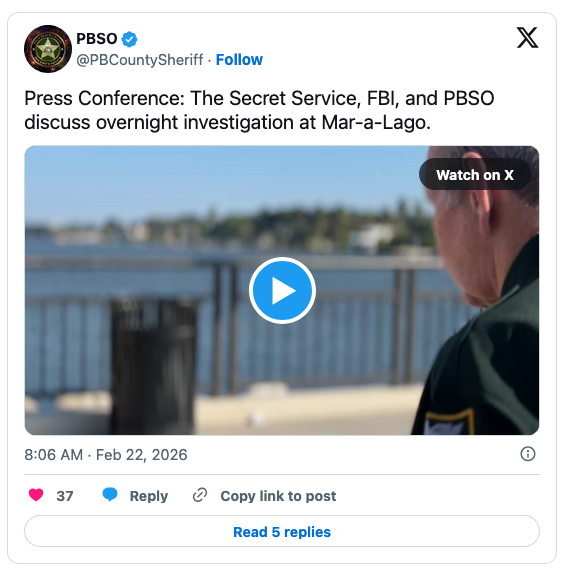Viewport: 567px width, 570px height.
Task: Follow the PBSO account
Action: click(239, 60)
